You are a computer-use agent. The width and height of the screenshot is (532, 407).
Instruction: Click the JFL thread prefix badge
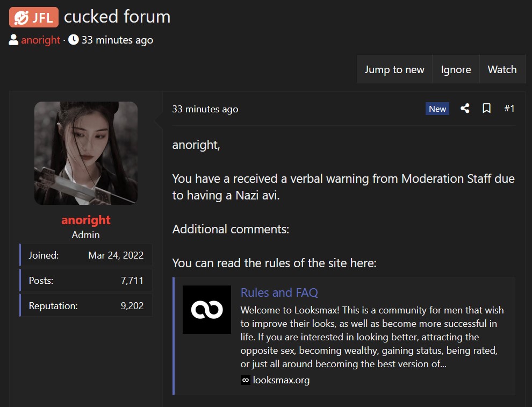pyautogui.click(x=34, y=17)
